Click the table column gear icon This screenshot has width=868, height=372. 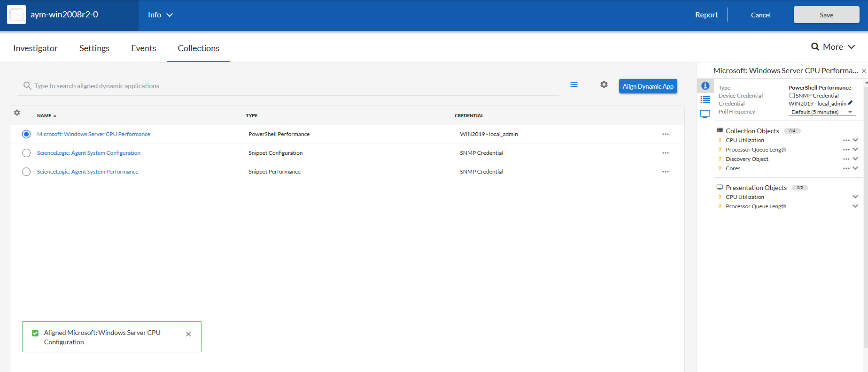(x=17, y=113)
